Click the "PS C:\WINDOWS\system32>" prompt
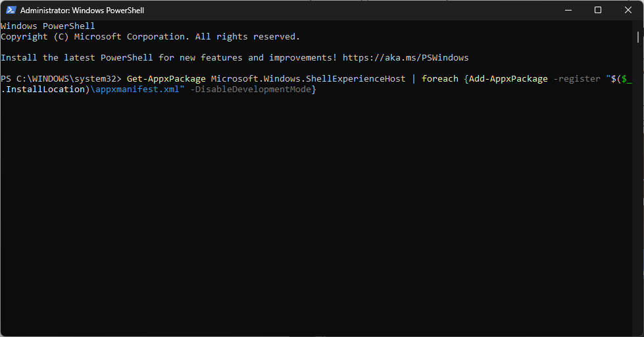This screenshot has height=337, width=644. click(x=61, y=79)
